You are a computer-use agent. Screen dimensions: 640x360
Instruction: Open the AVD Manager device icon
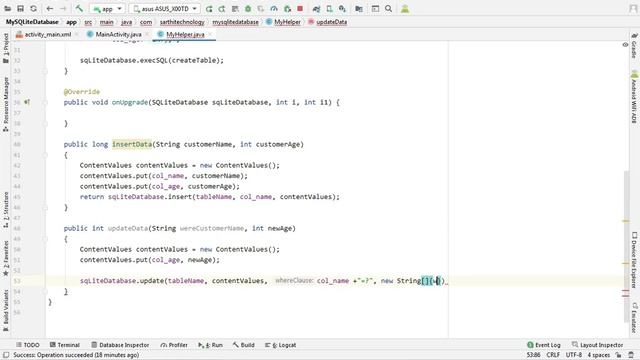tap(329, 9)
